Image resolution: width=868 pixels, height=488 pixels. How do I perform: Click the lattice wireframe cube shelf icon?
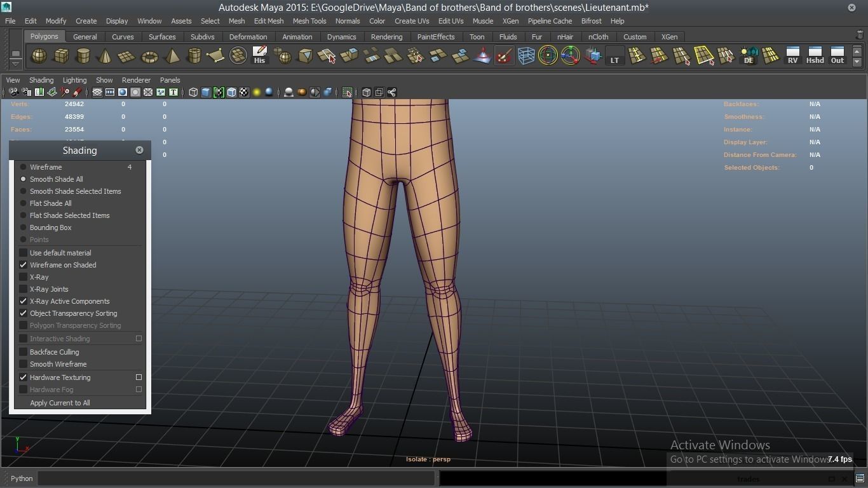pos(526,56)
